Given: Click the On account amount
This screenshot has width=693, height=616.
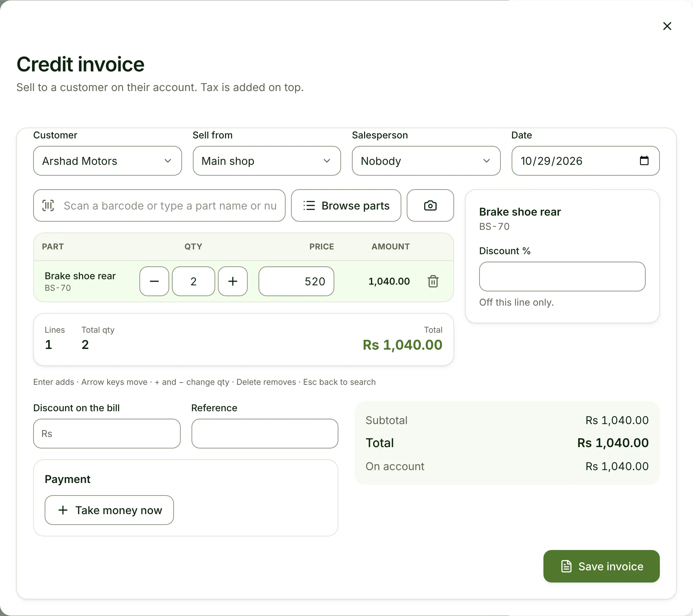Looking at the screenshot, I should pos(617,466).
